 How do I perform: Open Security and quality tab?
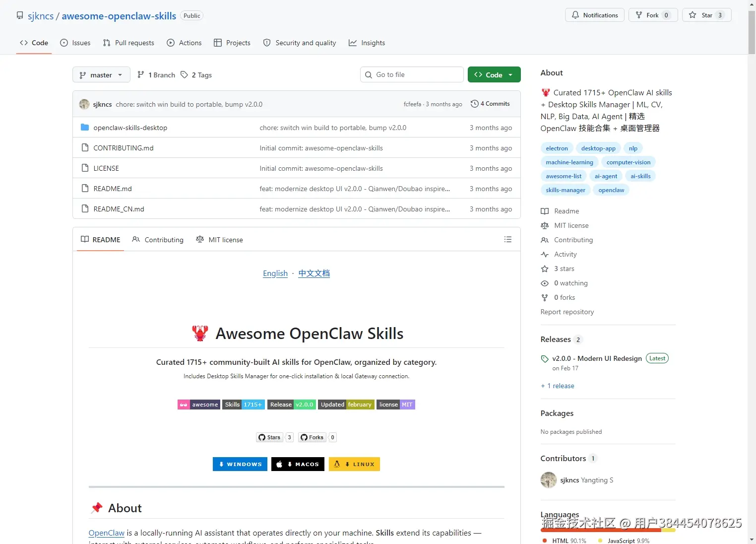[300, 43]
